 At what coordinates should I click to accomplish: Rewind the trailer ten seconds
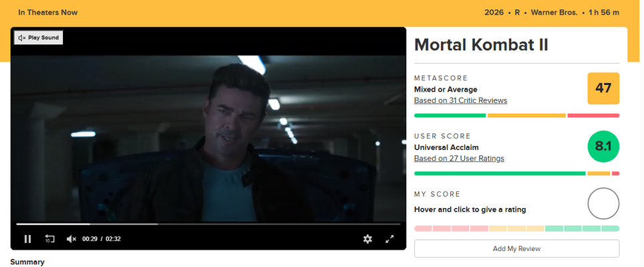[49, 239]
